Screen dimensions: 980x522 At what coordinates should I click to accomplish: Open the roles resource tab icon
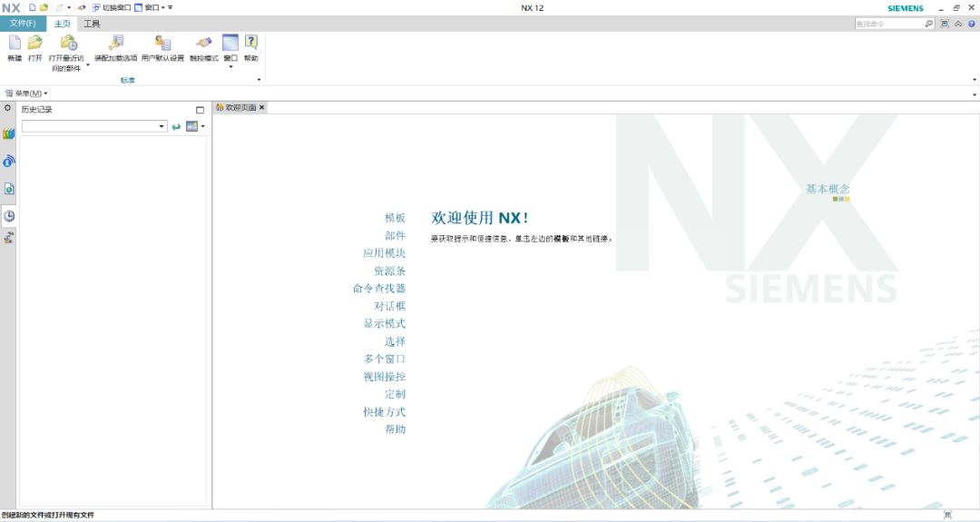tap(9, 238)
